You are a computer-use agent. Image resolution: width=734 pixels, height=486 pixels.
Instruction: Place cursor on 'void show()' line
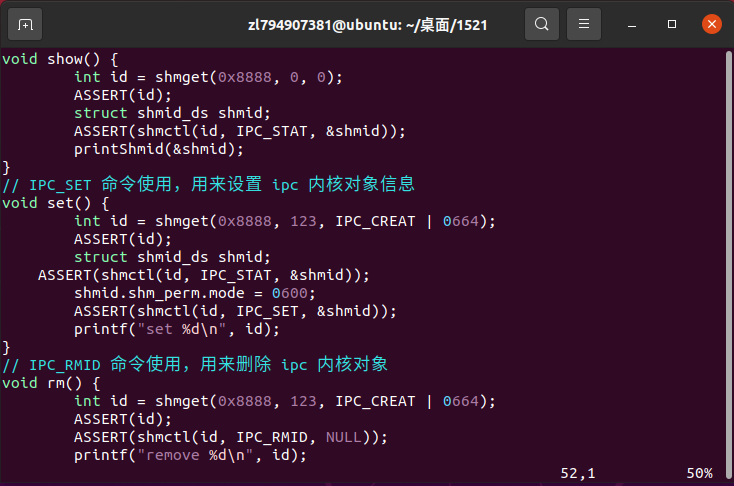pyautogui.click(x=60, y=59)
